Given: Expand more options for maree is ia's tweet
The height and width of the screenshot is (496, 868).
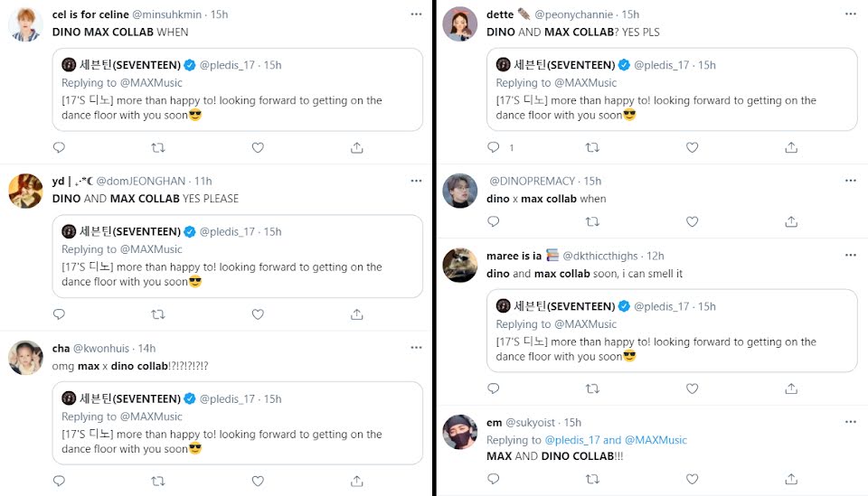Looking at the screenshot, I should point(849,256).
